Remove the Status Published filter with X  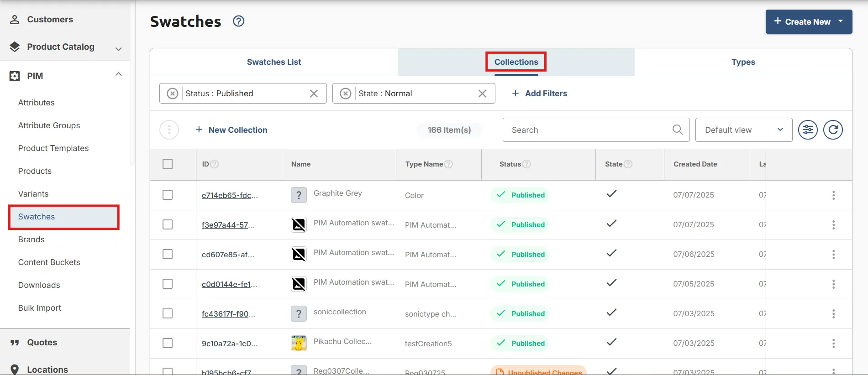click(x=314, y=94)
